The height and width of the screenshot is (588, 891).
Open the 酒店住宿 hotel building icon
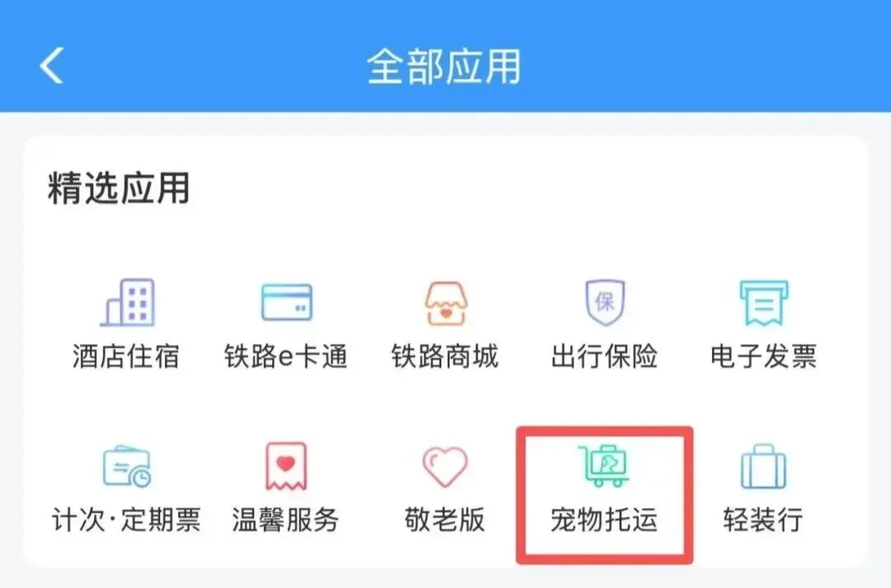[x=127, y=302]
